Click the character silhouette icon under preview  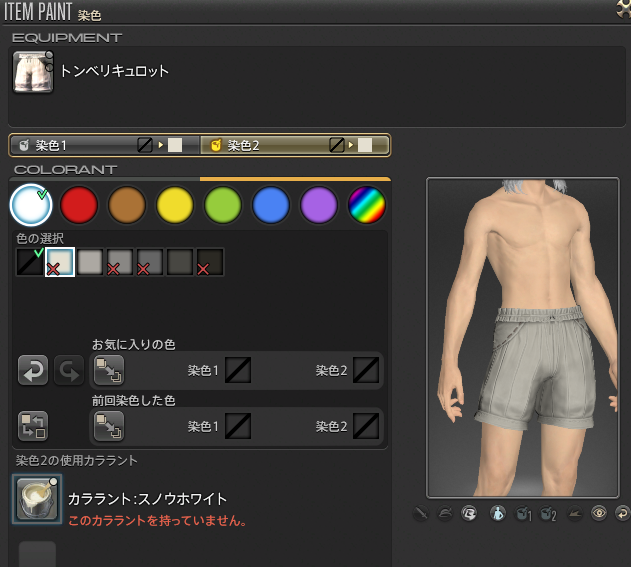(x=496, y=515)
